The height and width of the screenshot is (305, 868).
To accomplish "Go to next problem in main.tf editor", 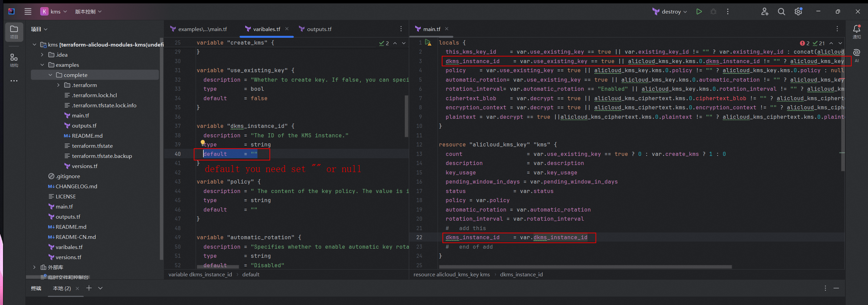I will point(840,43).
